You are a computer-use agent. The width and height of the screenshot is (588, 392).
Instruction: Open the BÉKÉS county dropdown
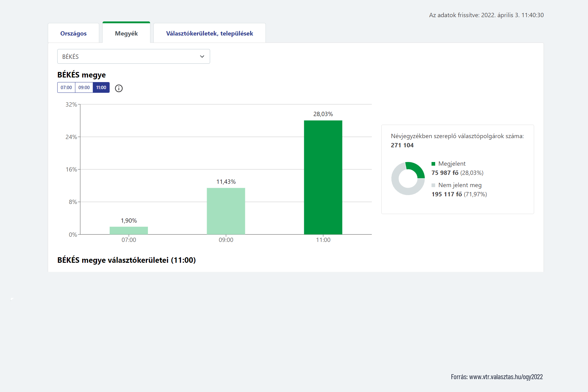(x=133, y=56)
